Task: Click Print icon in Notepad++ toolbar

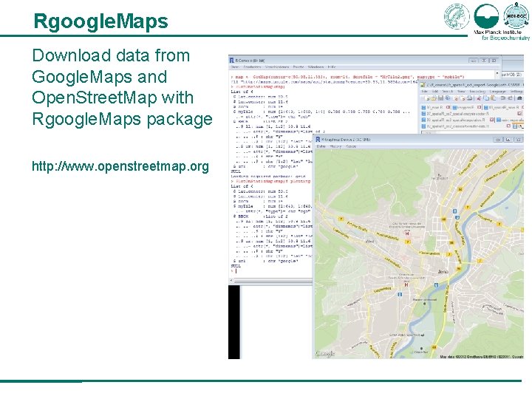Action: pyautogui.click(x=470, y=98)
